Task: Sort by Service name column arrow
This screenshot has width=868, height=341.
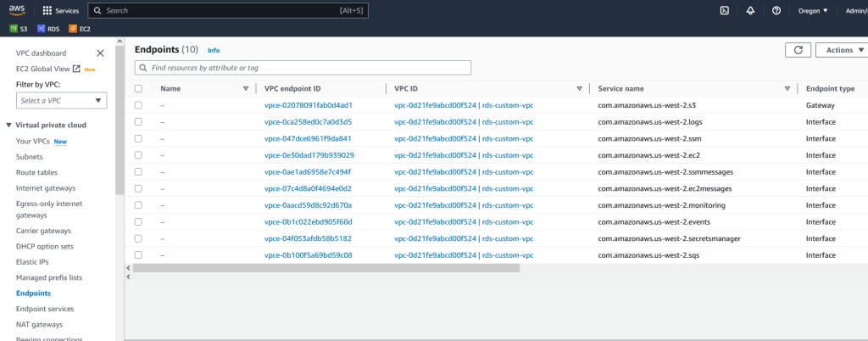Action: 787,88
